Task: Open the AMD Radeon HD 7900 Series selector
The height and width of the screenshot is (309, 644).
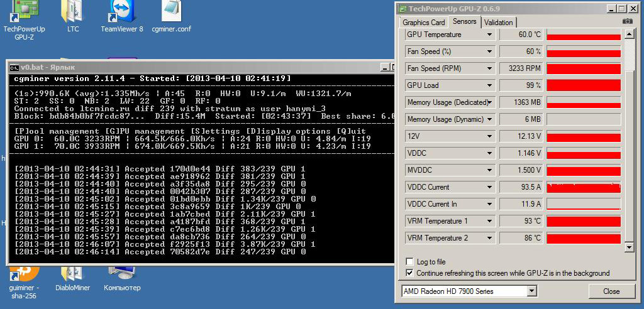Action: [x=469, y=291]
